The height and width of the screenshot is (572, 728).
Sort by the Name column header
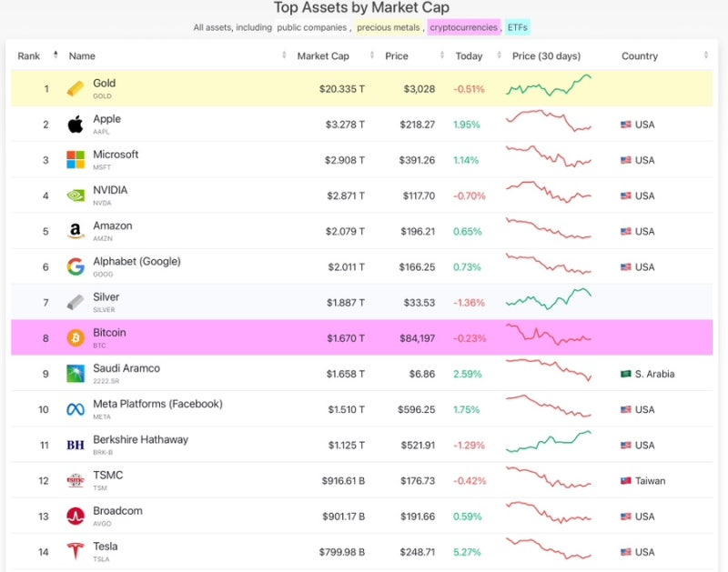click(82, 55)
